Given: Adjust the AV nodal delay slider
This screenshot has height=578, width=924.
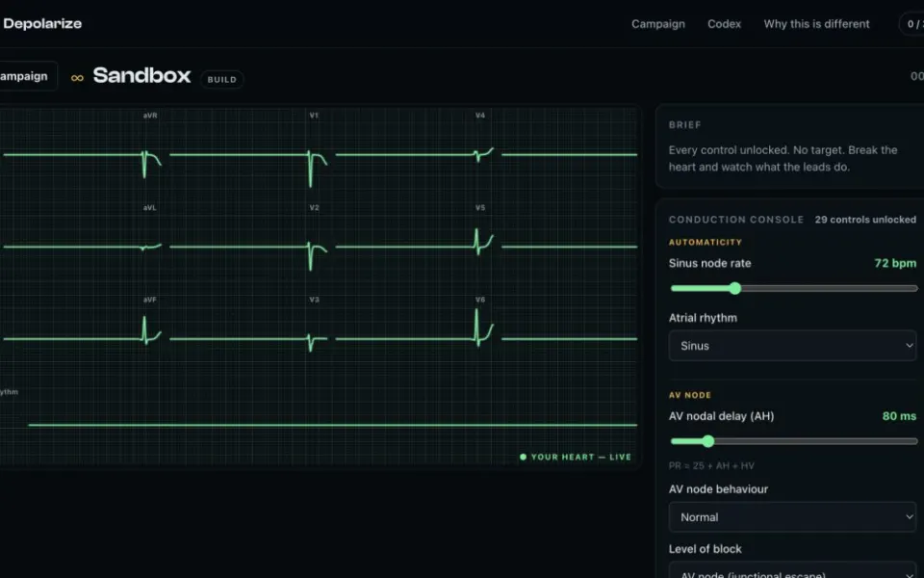Looking at the screenshot, I should [793, 441].
